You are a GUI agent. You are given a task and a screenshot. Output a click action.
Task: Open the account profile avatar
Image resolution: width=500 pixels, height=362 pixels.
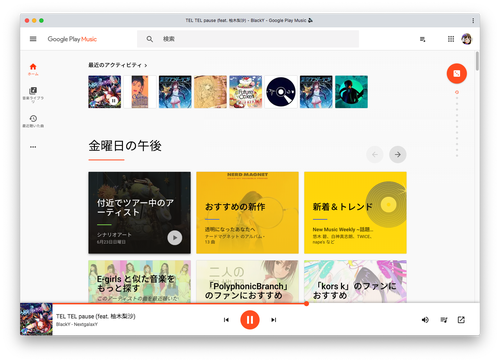click(x=467, y=39)
